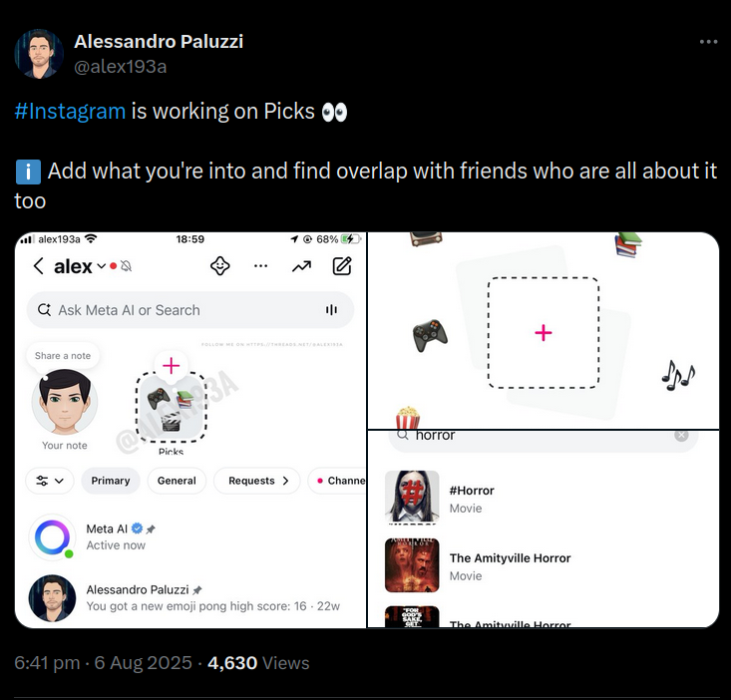Image resolution: width=731 pixels, height=700 pixels.
Task: Tap the voice waveform icon in search bar
Action: [x=331, y=310]
